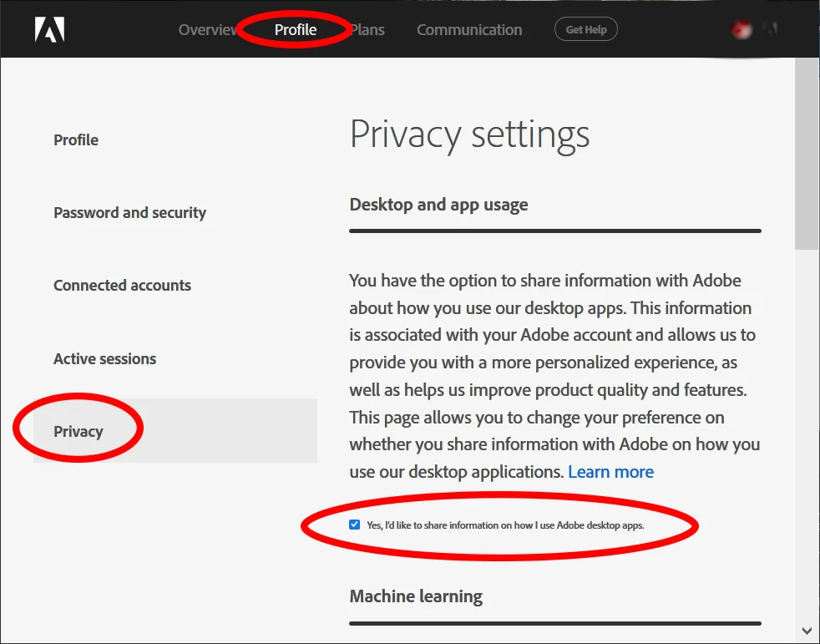
Task: Open Connected accounts section
Action: [123, 286]
